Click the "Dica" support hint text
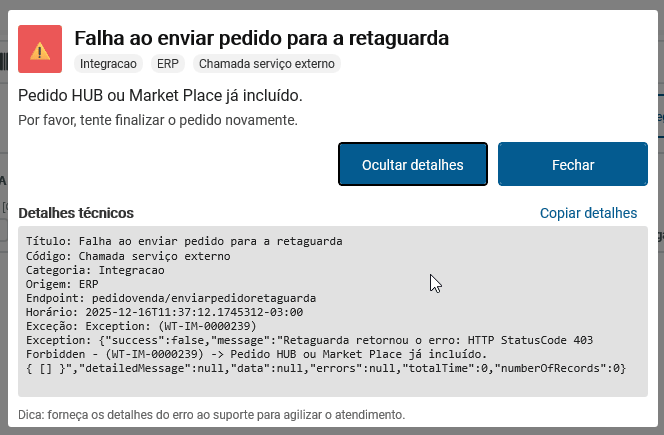 coord(212,414)
